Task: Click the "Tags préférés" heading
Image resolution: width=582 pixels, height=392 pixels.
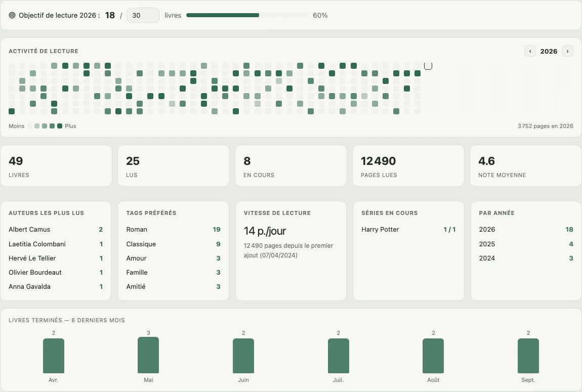Action: tap(151, 213)
